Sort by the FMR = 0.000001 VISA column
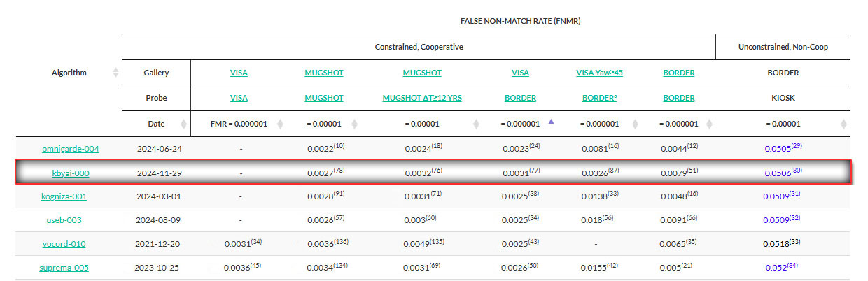The width and height of the screenshot is (868, 281). (x=280, y=124)
